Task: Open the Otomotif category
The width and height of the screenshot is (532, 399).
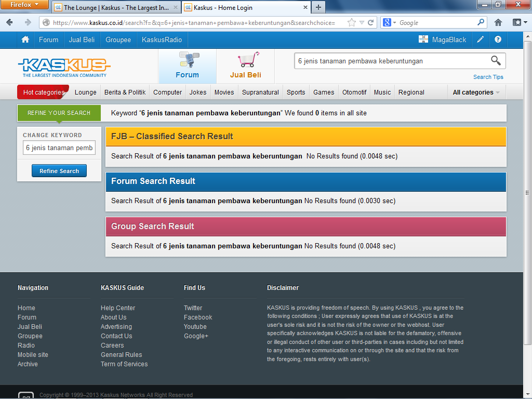Action: tap(354, 92)
